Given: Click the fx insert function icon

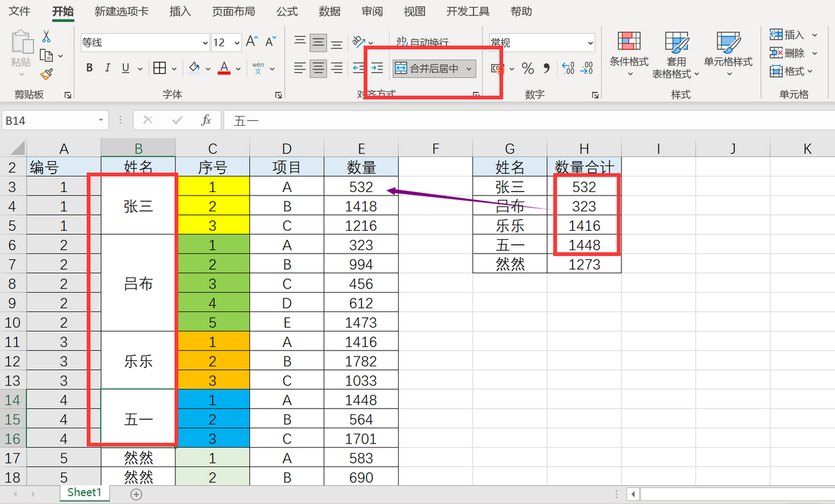Looking at the screenshot, I should point(206,120).
